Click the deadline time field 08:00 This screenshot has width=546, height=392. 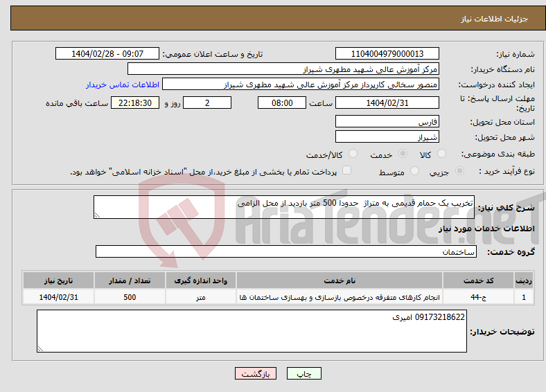(x=282, y=103)
